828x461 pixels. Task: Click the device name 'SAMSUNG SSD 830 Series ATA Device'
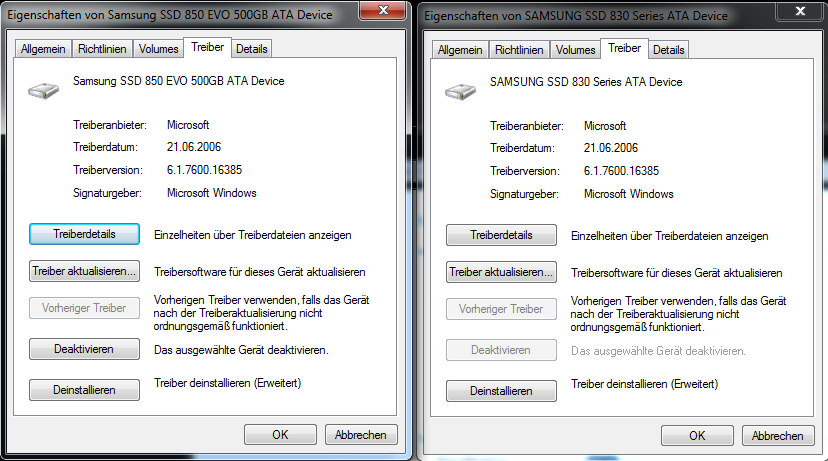586,82
